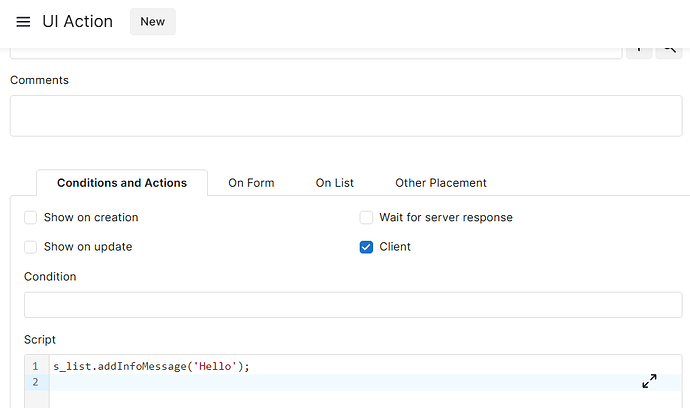Screen dimensions: 690x408
Task: Select the Conditions and Actions tab
Action: tap(122, 183)
